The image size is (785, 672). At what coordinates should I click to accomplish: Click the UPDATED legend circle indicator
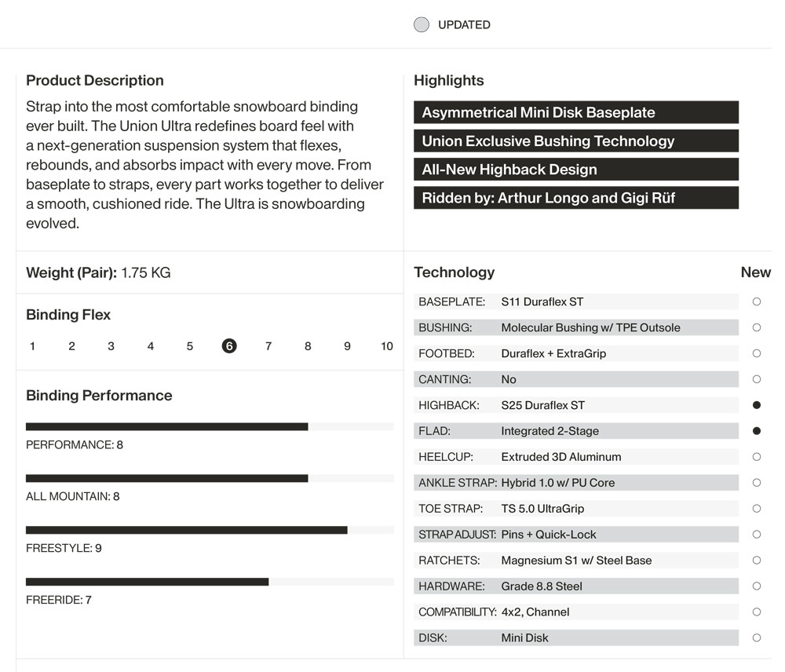(422, 24)
